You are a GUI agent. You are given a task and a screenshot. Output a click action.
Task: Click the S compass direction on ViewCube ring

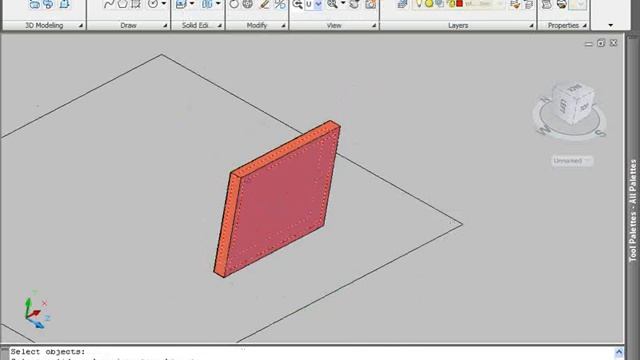pyautogui.click(x=600, y=133)
